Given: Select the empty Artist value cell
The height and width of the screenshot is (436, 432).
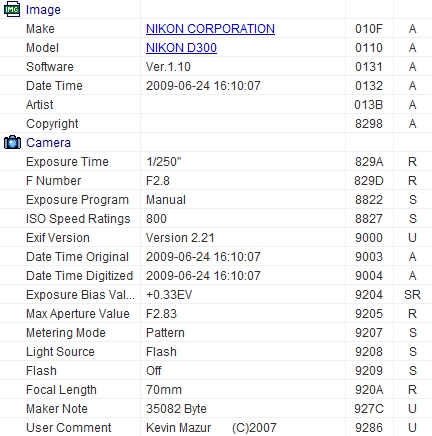Looking at the screenshot, I should click(243, 105).
